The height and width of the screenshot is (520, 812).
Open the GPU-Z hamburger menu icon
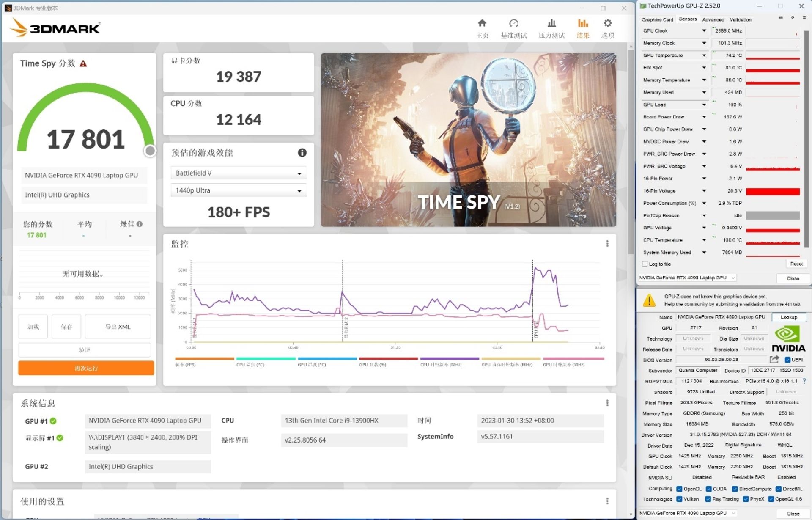[x=804, y=18]
